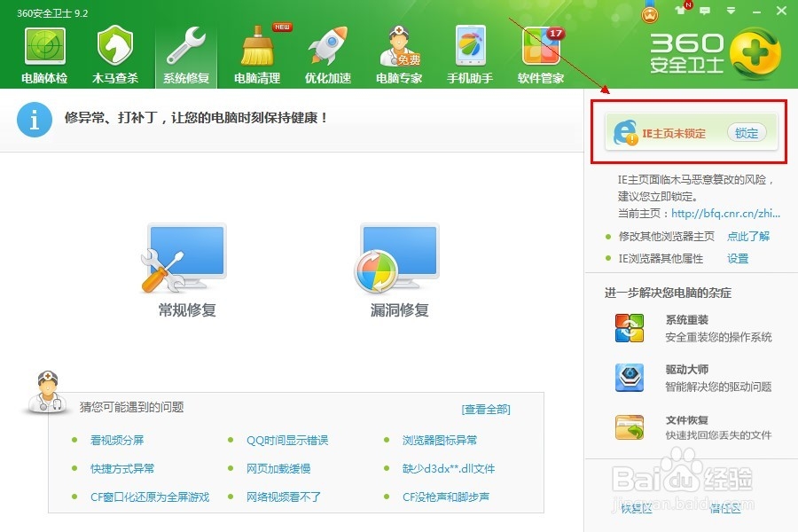Viewport: 798px width, 532px height.
Task: Open 系统重装 system reinstall tool
Action: [x=630, y=326]
